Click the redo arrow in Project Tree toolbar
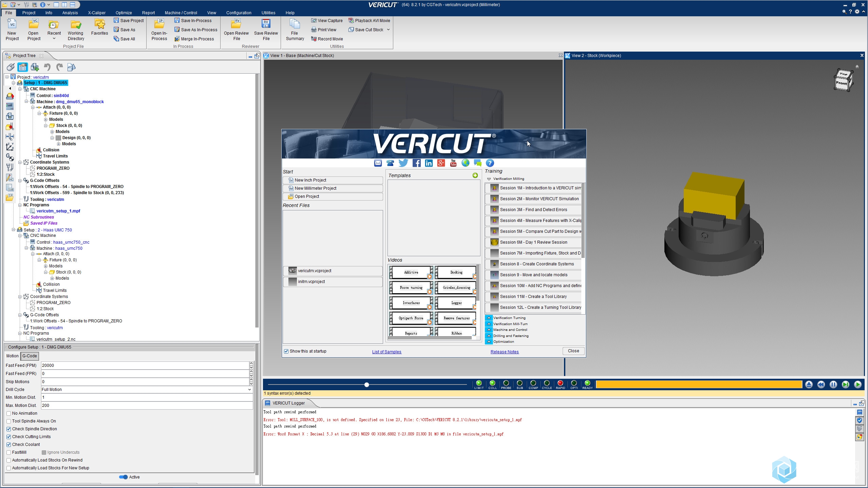The image size is (868, 488). tap(59, 67)
